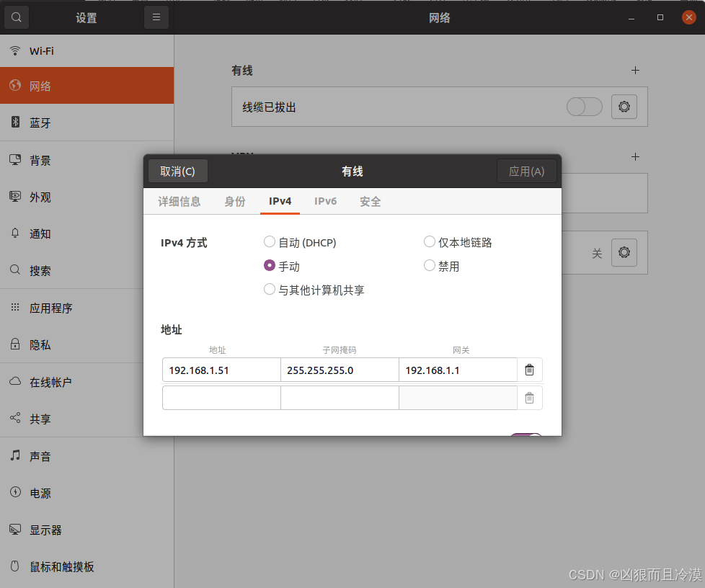Image resolution: width=705 pixels, height=588 pixels.
Task: Open the Settings hamburger menu
Action: pyautogui.click(x=156, y=17)
